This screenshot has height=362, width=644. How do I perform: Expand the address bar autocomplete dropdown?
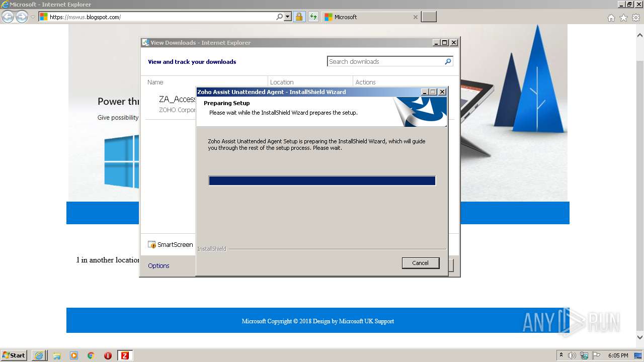point(288,17)
